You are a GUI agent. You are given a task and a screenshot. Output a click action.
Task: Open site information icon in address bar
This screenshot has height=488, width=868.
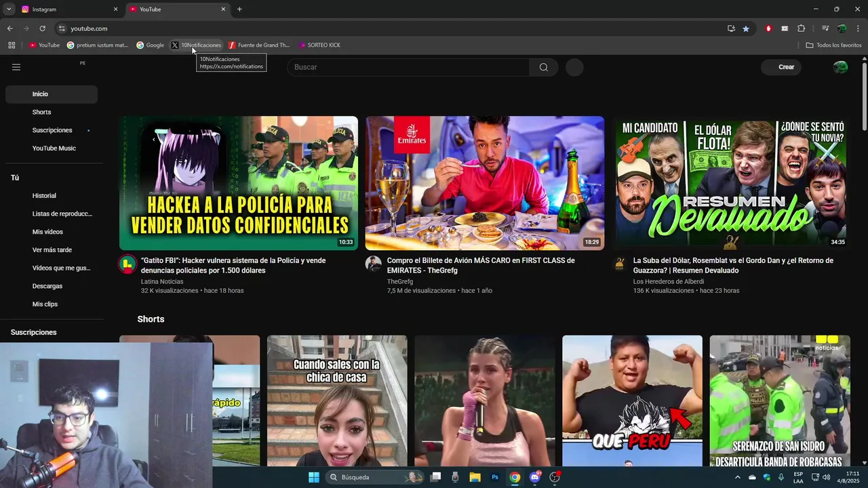62,28
